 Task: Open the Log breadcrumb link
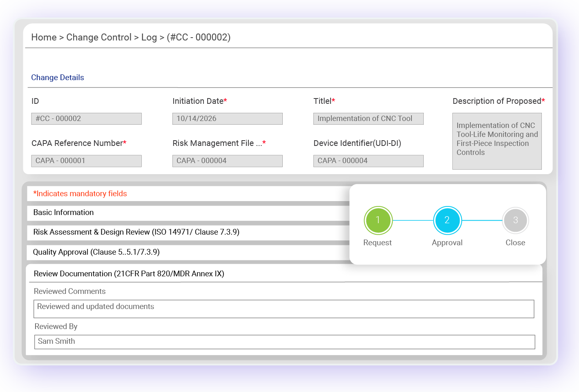149,37
